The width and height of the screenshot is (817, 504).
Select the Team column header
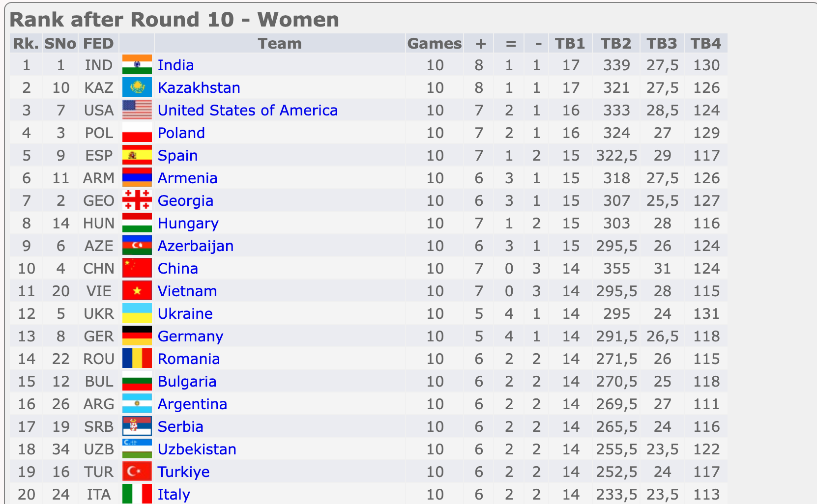click(280, 43)
